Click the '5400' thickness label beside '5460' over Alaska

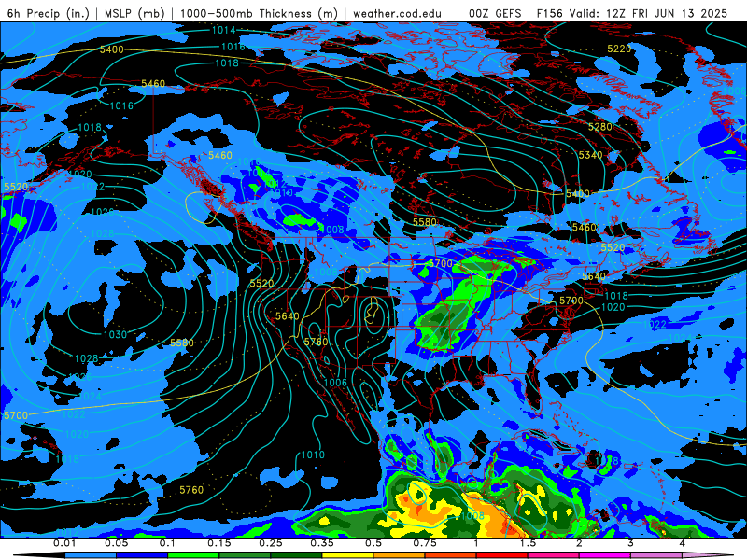[111, 49]
